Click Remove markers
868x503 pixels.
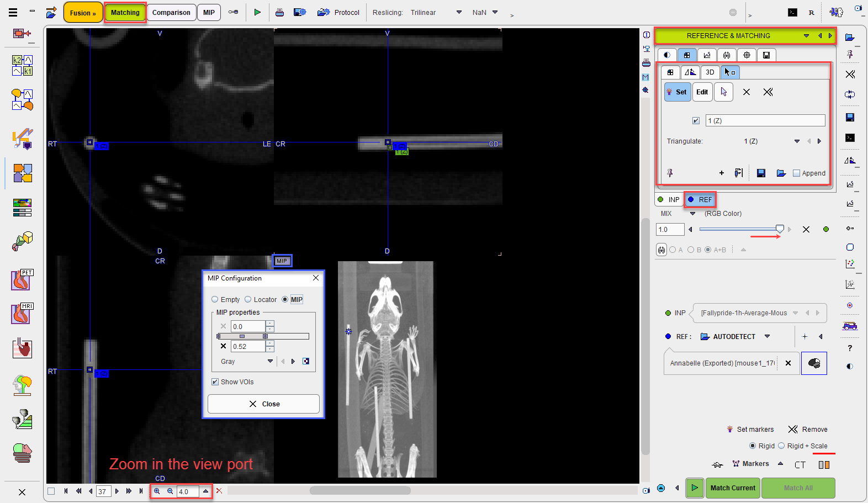(808, 429)
